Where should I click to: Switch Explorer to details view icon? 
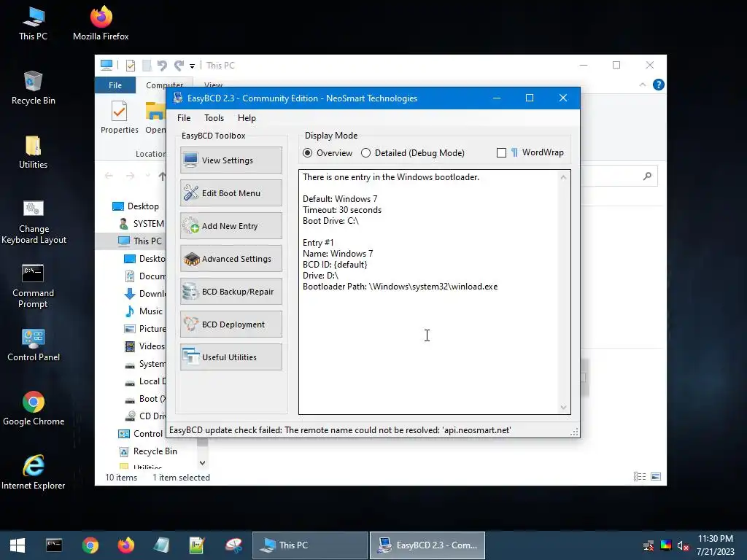[x=640, y=477]
